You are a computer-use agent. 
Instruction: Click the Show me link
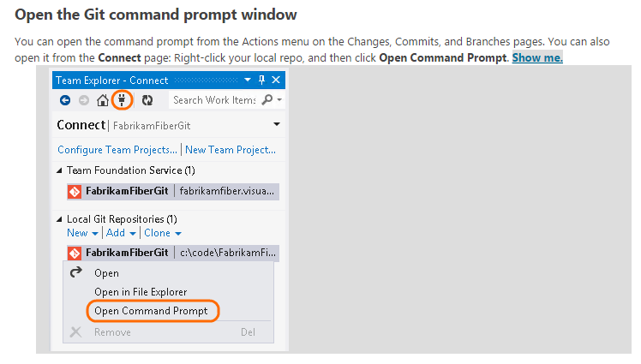click(537, 57)
